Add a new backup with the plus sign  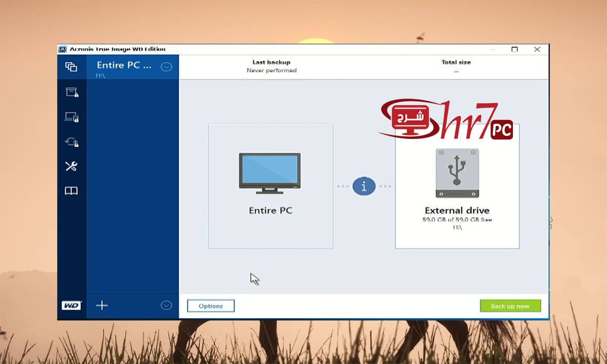click(x=102, y=305)
